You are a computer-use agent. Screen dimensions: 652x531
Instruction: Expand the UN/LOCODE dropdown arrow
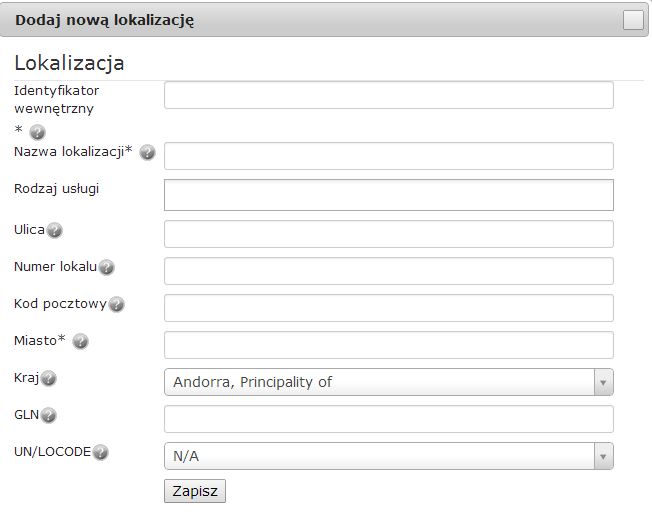602,456
